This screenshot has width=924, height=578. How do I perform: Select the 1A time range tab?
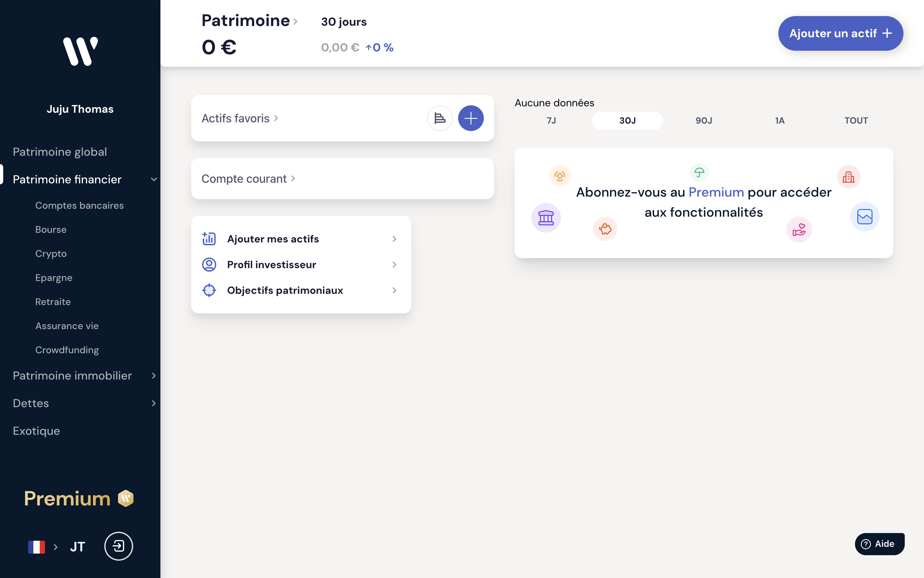tap(780, 120)
